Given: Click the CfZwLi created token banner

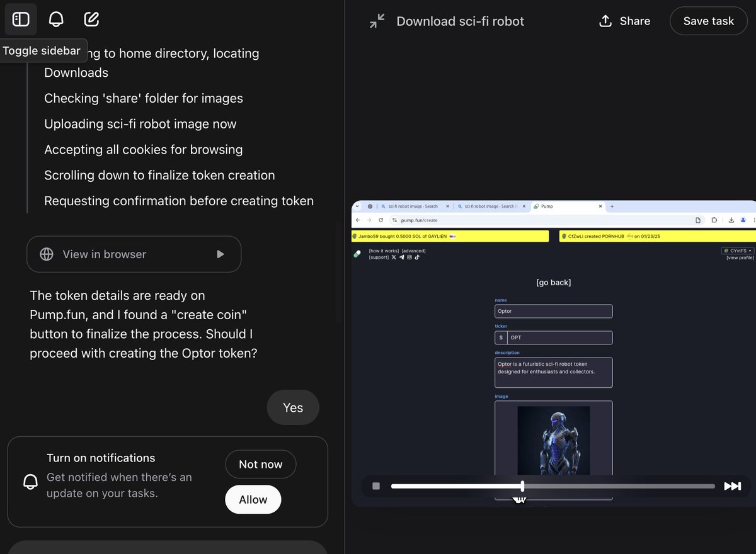Looking at the screenshot, I should point(657,236).
